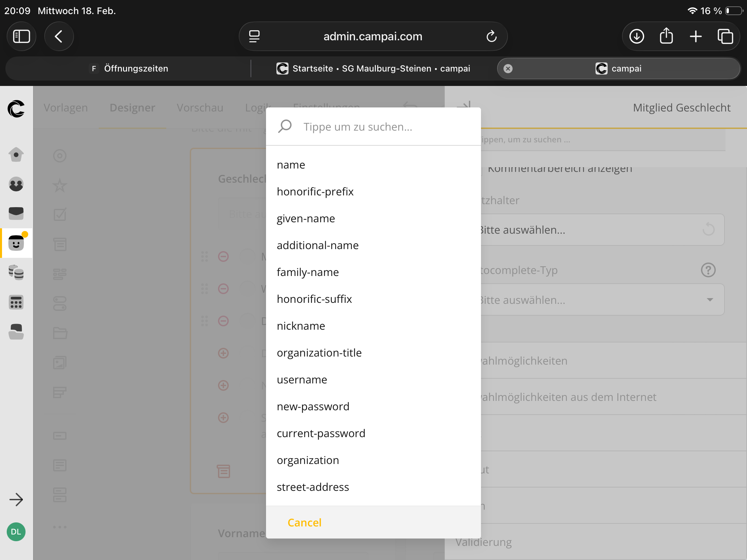
Task: Open the calculator sidebar icon
Action: click(x=16, y=302)
